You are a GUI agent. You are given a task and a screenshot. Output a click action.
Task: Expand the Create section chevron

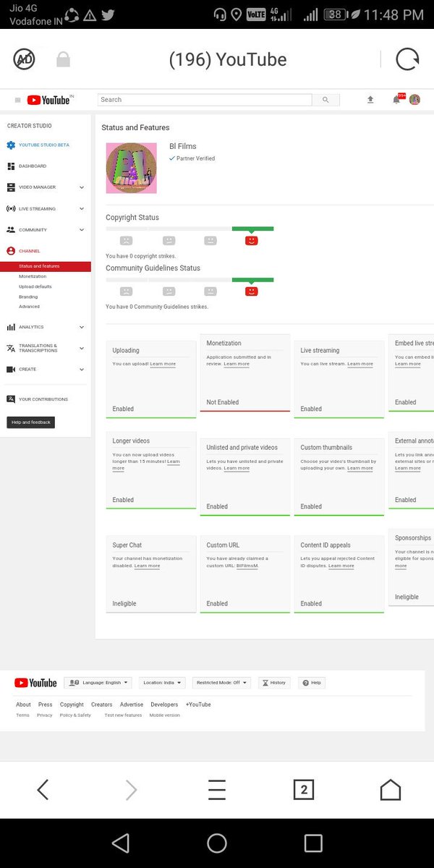click(x=82, y=370)
